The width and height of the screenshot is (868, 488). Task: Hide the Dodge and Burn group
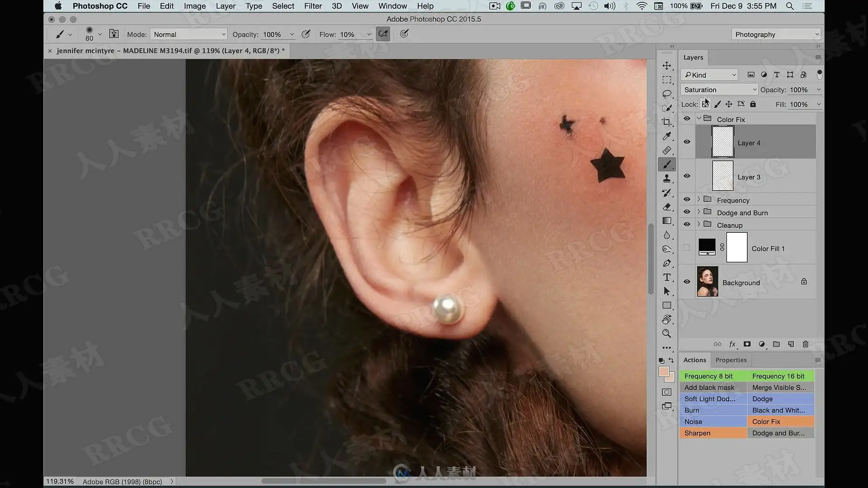pyautogui.click(x=687, y=212)
